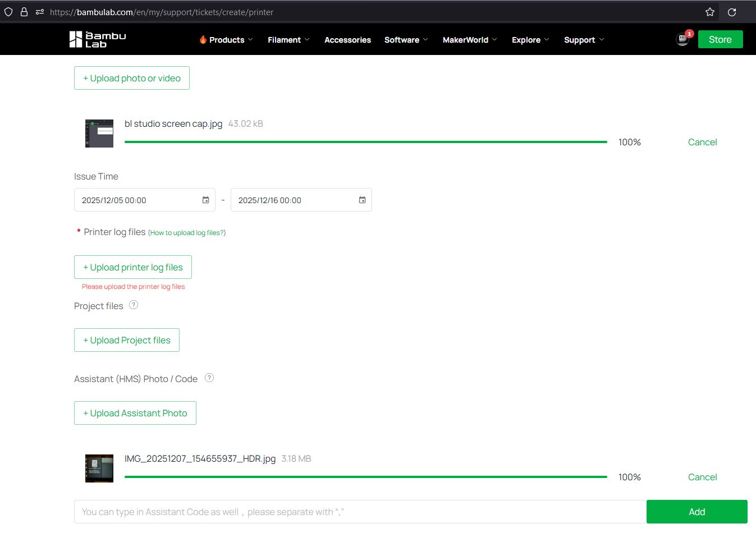Open calendar picker for the start issue time

(x=205, y=200)
